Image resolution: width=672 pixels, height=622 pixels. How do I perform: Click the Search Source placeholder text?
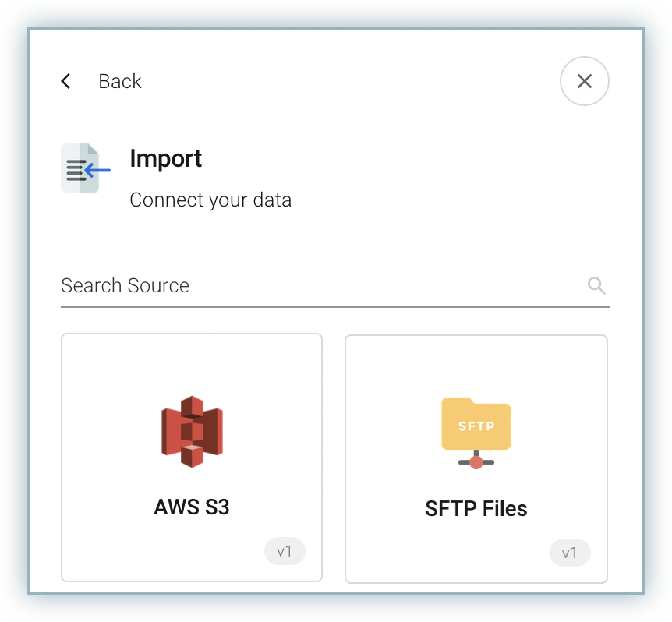coord(126,285)
